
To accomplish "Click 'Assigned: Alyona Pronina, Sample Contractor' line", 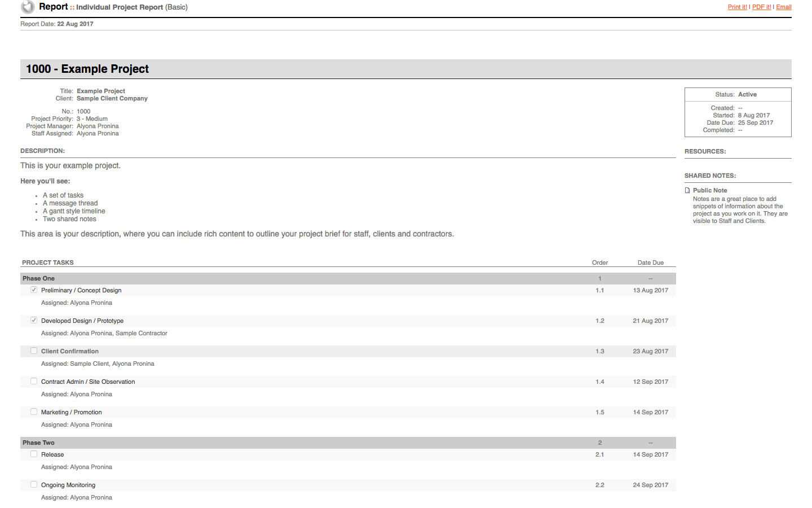I will [x=104, y=333].
